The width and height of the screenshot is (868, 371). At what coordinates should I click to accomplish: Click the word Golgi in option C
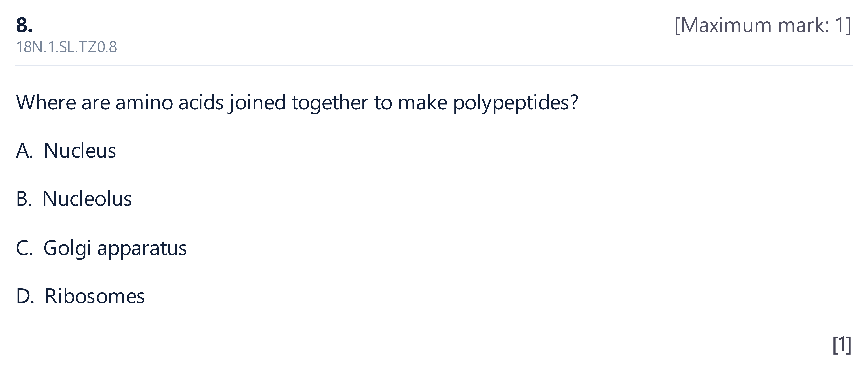tap(67, 249)
